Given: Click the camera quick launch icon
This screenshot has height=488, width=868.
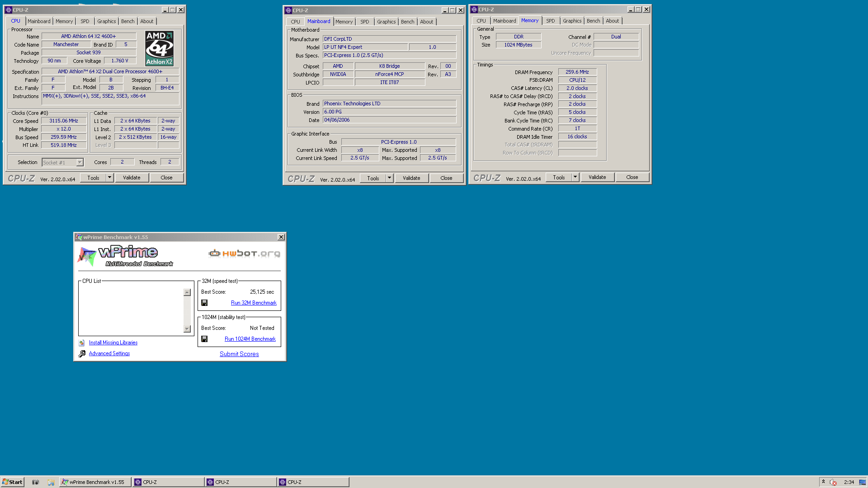Looking at the screenshot, I should coord(36,482).
